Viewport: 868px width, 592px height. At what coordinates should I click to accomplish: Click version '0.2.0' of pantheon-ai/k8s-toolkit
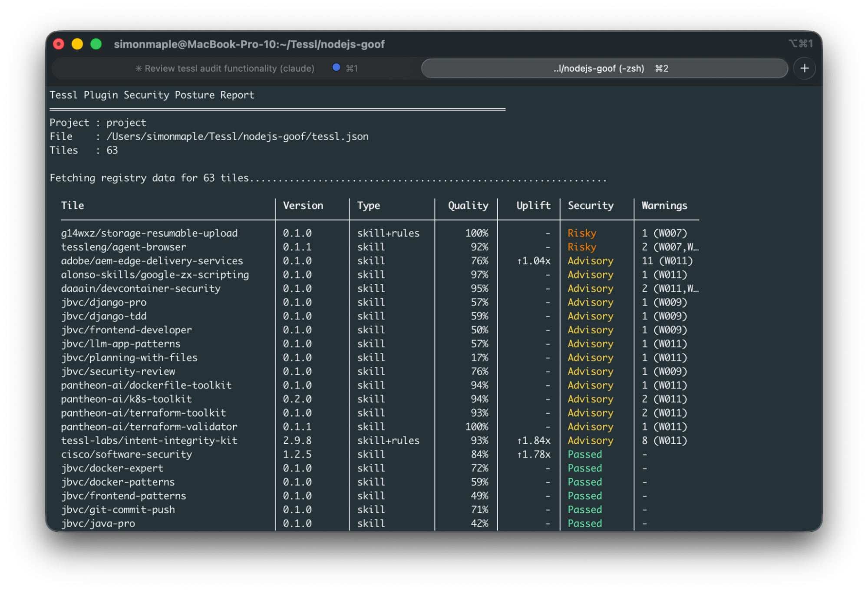(297, 399)
